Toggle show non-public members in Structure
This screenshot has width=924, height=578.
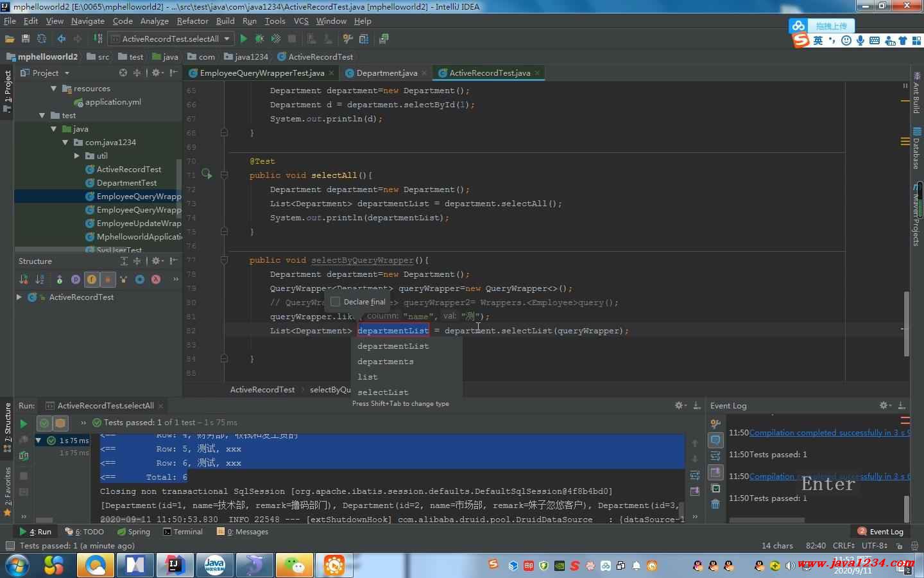[x=107, y=279]
